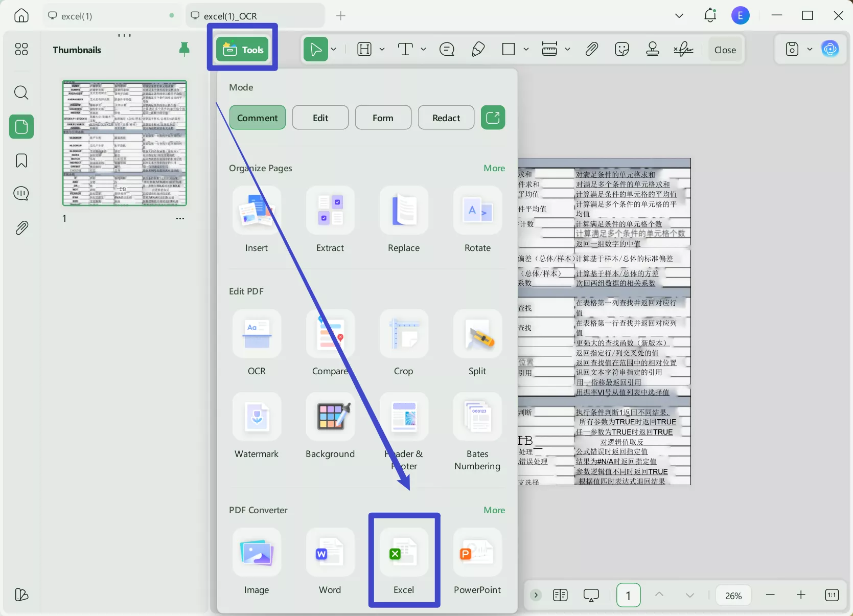Screen dimensions: 853x616
Task: Select the Signature tool
Action: point(683,49)
